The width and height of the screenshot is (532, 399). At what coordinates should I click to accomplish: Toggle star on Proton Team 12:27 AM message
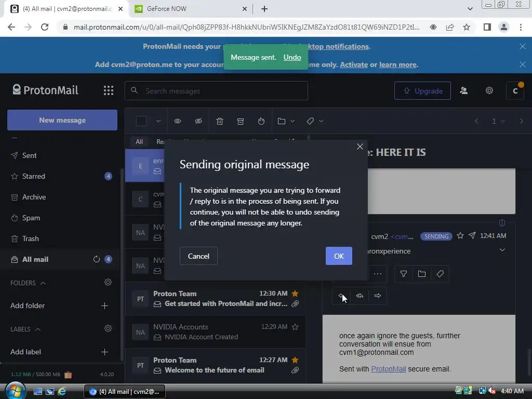[x=295, y=360]
